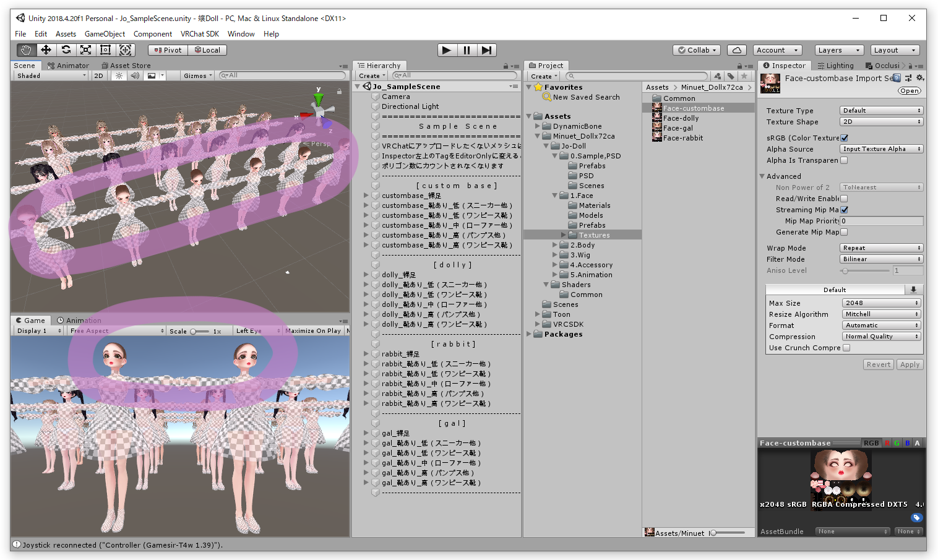Click the Pause button
Screen dimensions: 938x560
pos(467,50)
